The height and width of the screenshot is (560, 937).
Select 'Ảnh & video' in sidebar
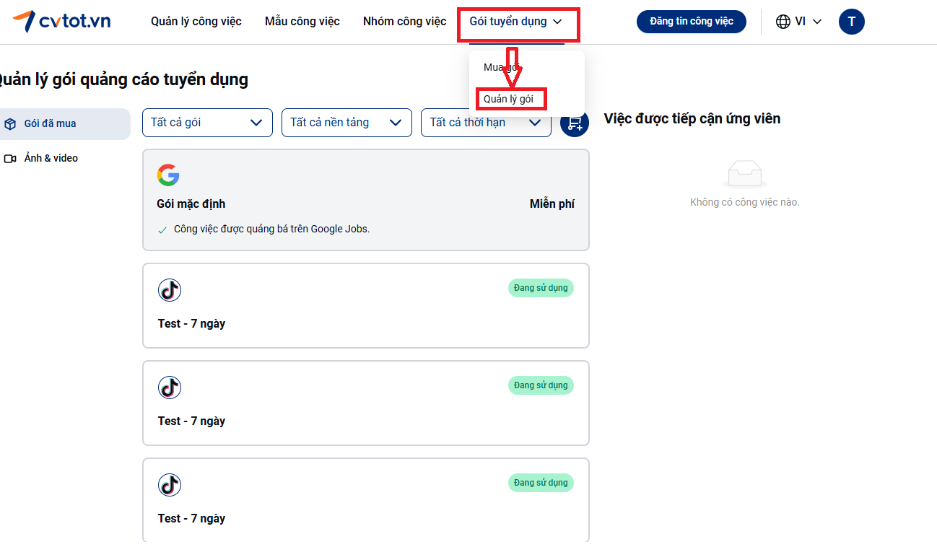coord(51,158)
